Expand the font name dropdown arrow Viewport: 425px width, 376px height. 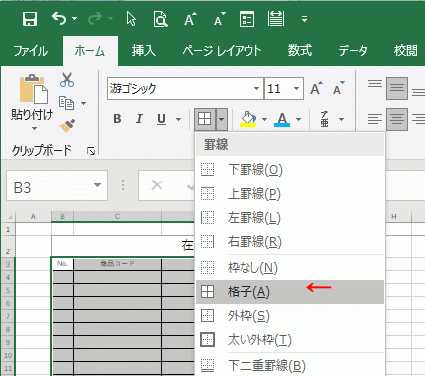256,89
